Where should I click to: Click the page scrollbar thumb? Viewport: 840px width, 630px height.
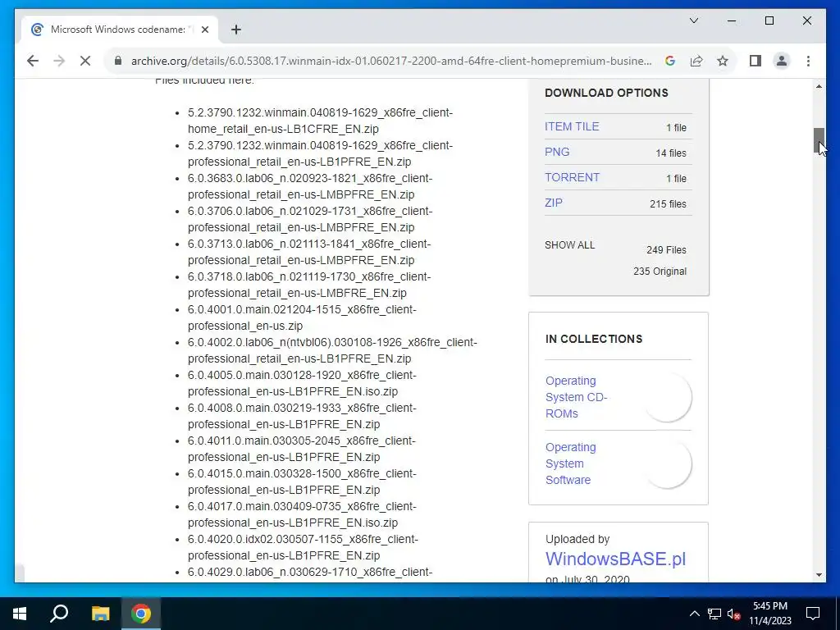pos(819,140)
